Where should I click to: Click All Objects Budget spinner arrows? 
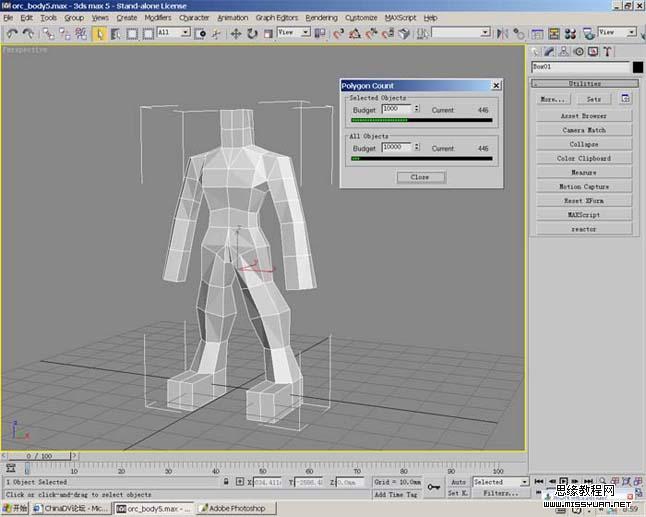[417, 147]
